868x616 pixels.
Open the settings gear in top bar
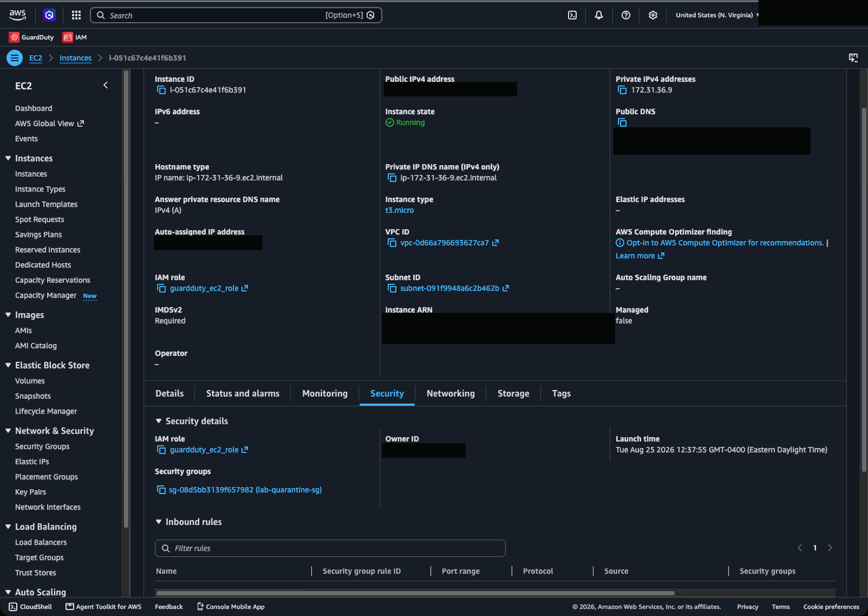pyautogui.click(x=653, y=15)
